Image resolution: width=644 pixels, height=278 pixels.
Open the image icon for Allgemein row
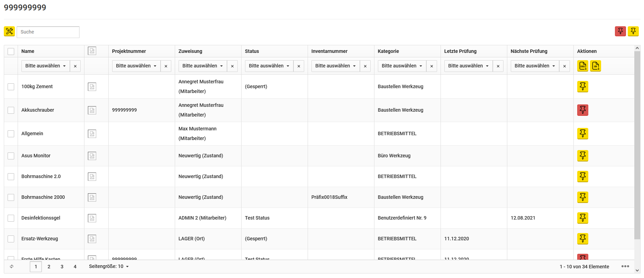[x=92, y=133]
